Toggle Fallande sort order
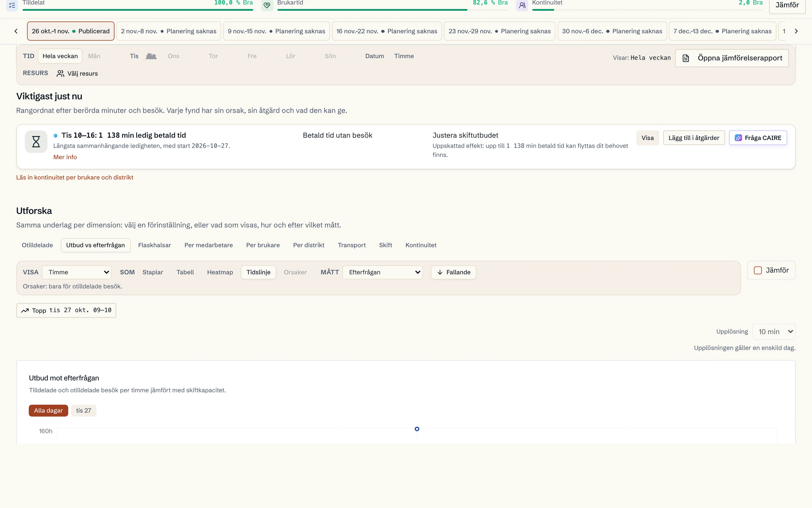The width and height of the screenshot is (812, 508). click(x=454, y=272)
